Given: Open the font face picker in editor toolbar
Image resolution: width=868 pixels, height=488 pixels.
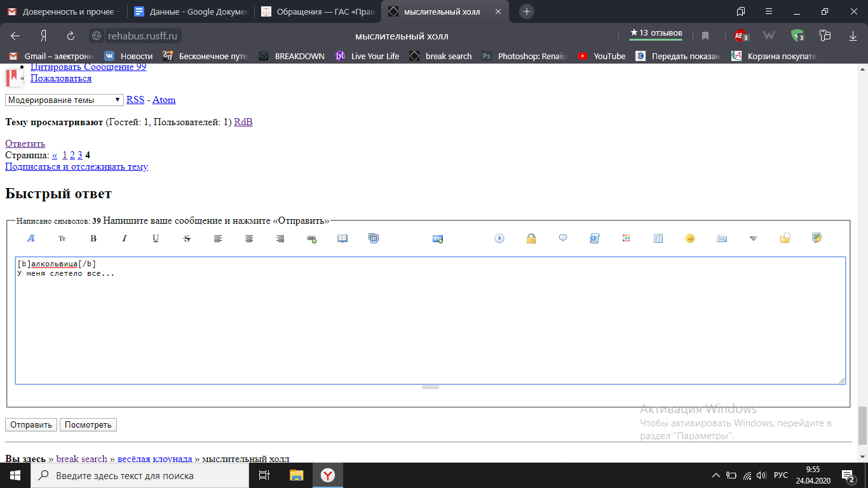Looking at the screenshot, I should click(x=31, y=238).
